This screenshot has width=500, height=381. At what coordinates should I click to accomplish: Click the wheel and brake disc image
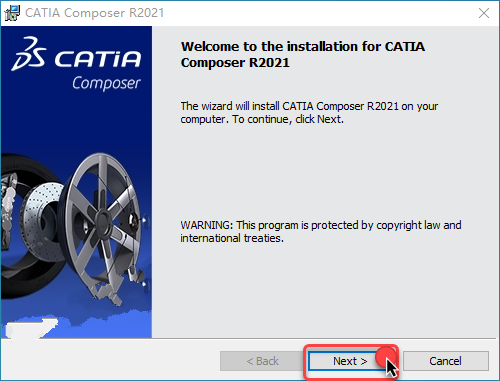click(x=73, y=230)
